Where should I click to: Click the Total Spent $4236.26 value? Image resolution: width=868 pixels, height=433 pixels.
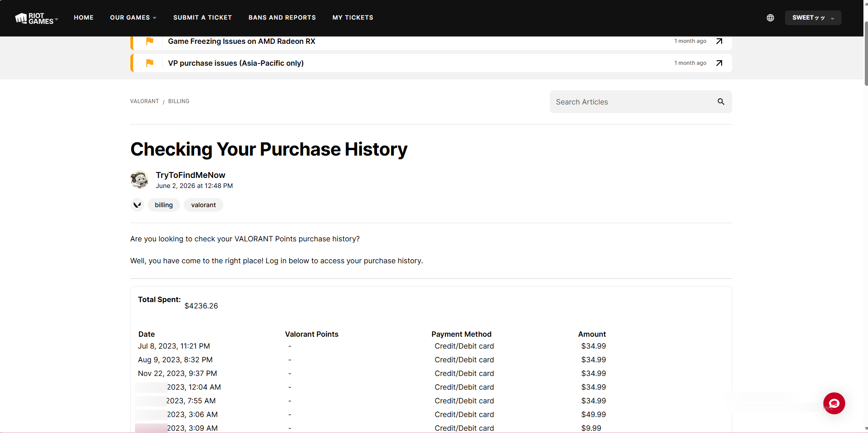click(x=201, y=306)
